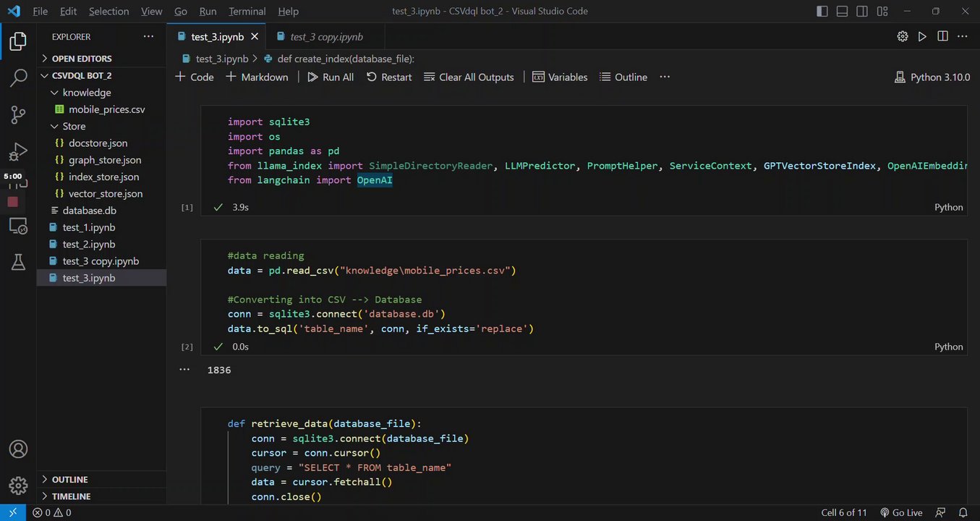Open the Help menu
This screenshot has height=521, width=980.
tap(288, 11)
